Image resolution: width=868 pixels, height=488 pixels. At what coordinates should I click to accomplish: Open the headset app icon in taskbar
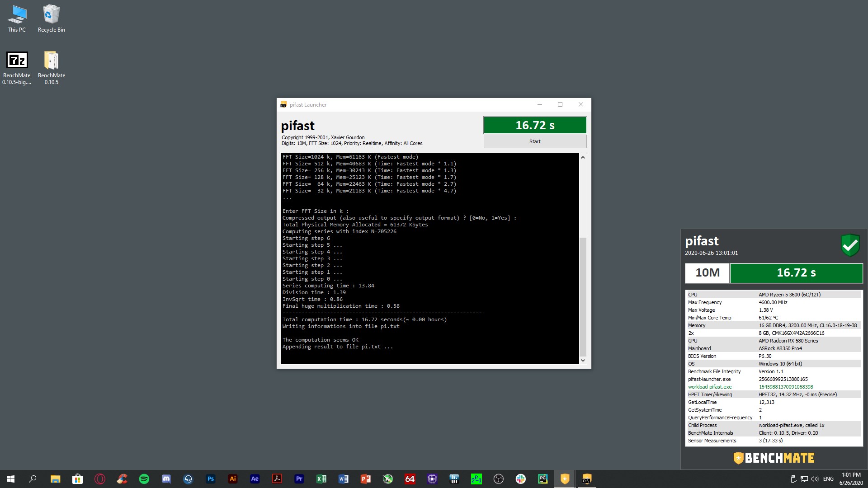pyautogui.click(x=188, y=479)
